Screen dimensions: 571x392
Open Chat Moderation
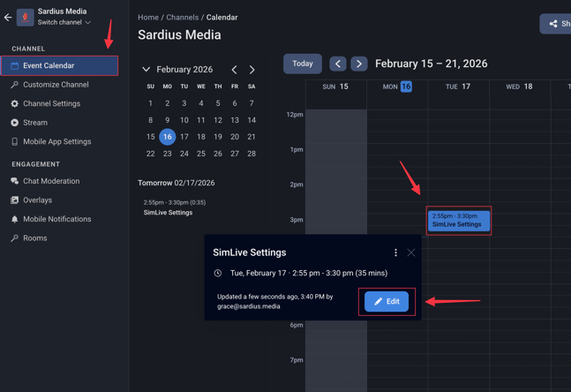(x=51, y=181)
